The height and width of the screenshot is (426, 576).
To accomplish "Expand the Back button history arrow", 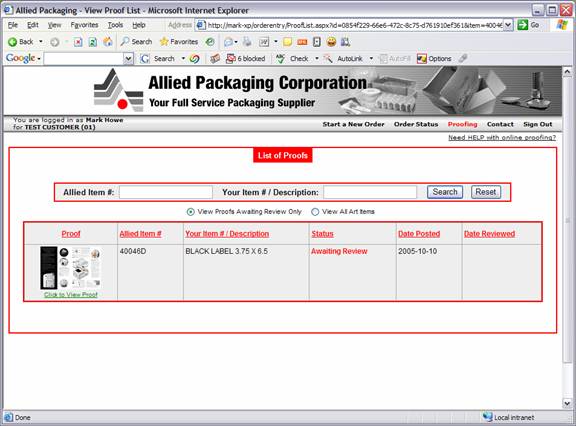I will (x=40, y=42).
